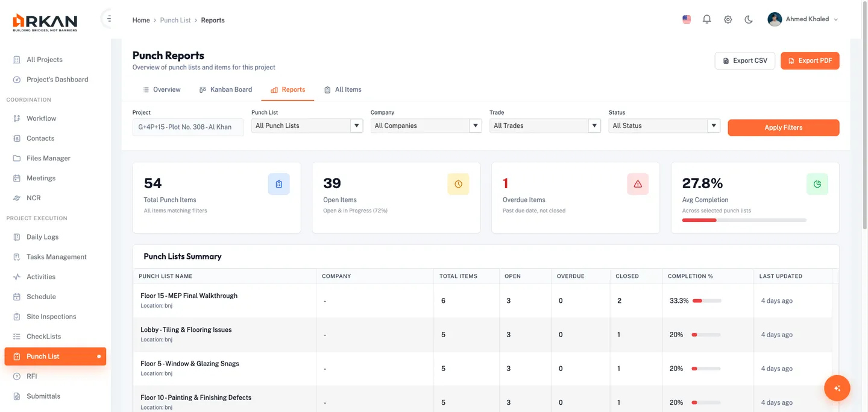Expand the Ahmed Khaled user menu
Image resolution: width=868 pixels, height=412 pixels.
pos(803,19)
